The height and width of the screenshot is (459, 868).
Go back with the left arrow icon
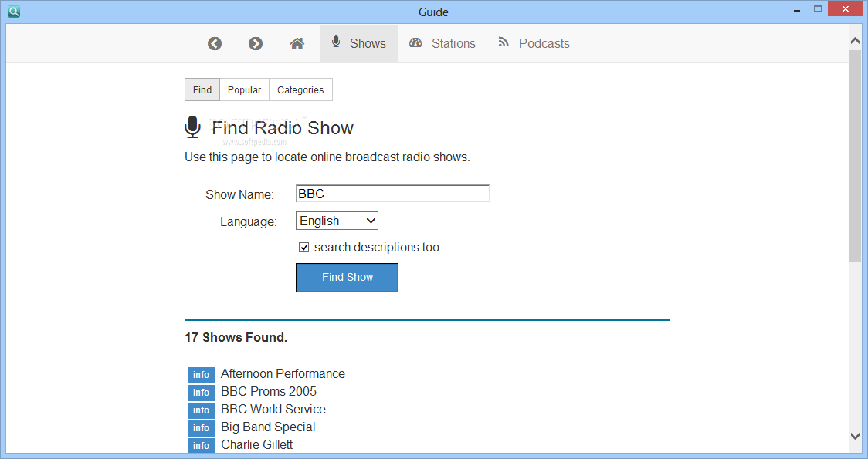point(215,44)
